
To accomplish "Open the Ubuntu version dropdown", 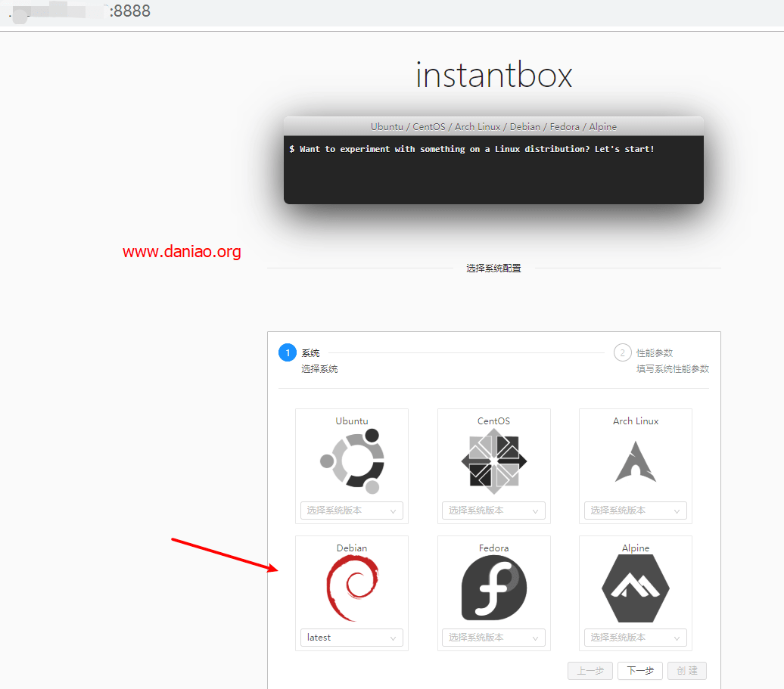I will 351,511.
